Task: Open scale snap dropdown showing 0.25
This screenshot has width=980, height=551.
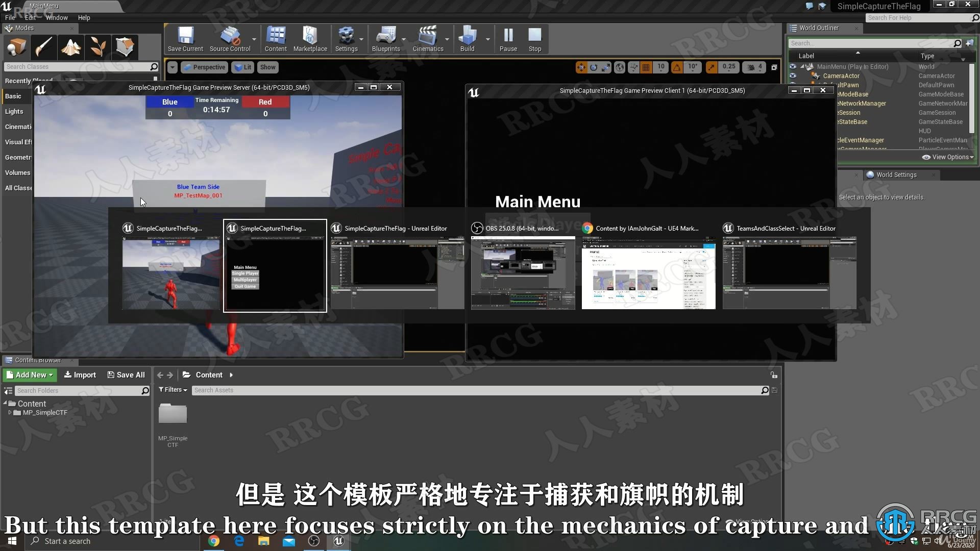Action: coord(729,67)
